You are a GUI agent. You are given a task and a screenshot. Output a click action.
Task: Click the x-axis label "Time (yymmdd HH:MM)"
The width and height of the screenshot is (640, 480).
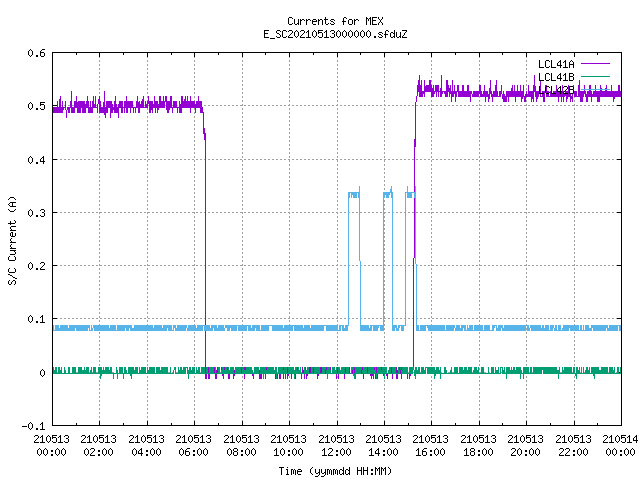(335, 471)
